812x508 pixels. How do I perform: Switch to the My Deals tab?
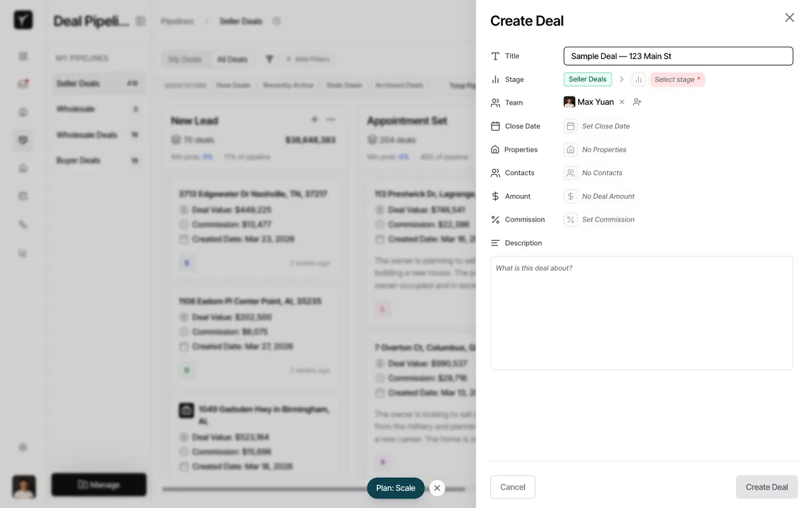(185, 58)
